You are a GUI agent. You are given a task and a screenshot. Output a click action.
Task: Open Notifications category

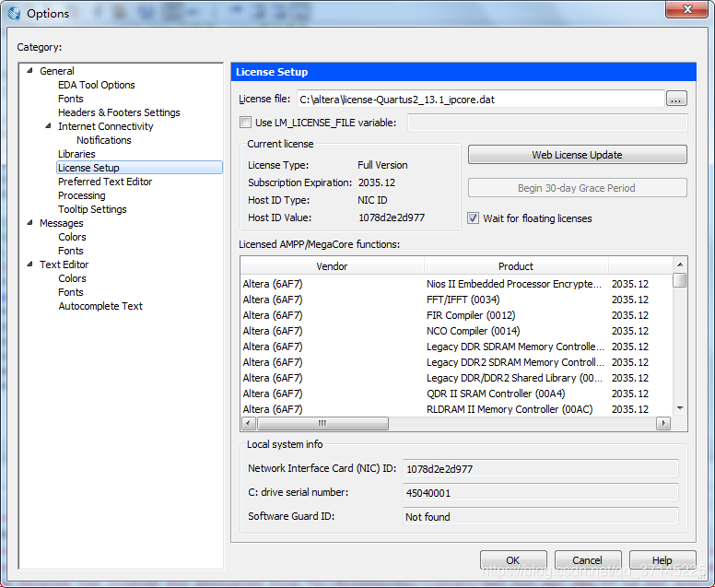click(x=103, y=140)
